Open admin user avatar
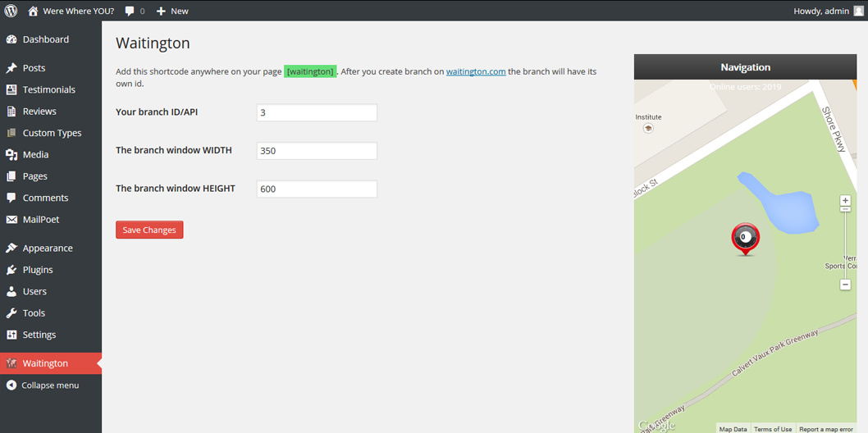Viewport: 868px width, 433px height. tap(858, 11)
